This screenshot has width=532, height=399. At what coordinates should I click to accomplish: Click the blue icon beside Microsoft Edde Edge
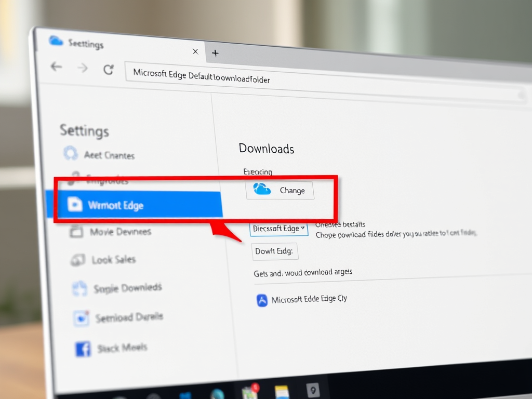click(262, 300)
